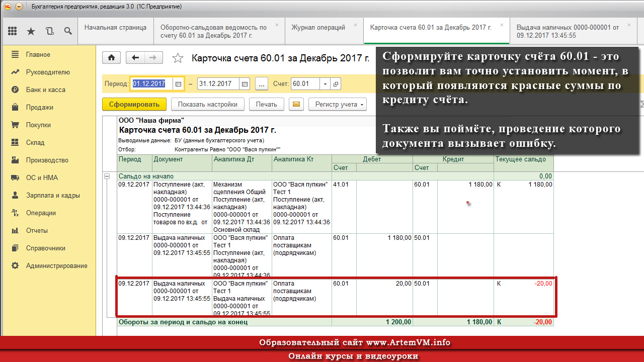Click the period end date field
The width and height of the screenshot is (644, 362).
pyautogui.click(x=218, y=84)
